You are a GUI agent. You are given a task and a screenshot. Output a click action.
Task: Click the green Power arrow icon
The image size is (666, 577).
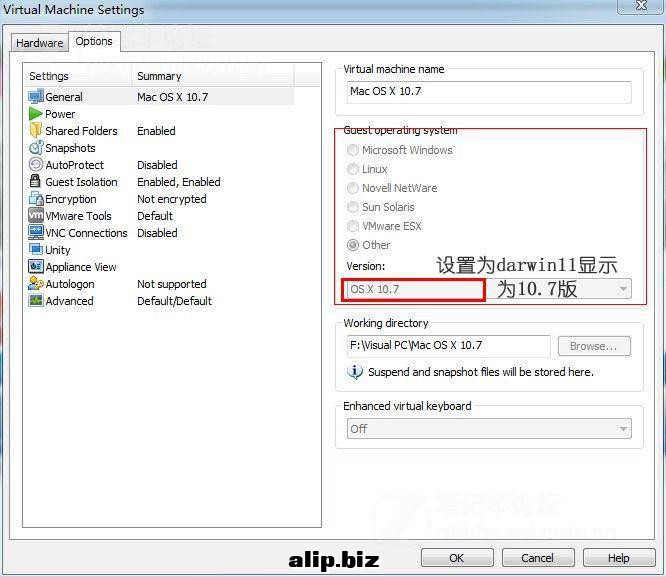click(x=36, y=114)
